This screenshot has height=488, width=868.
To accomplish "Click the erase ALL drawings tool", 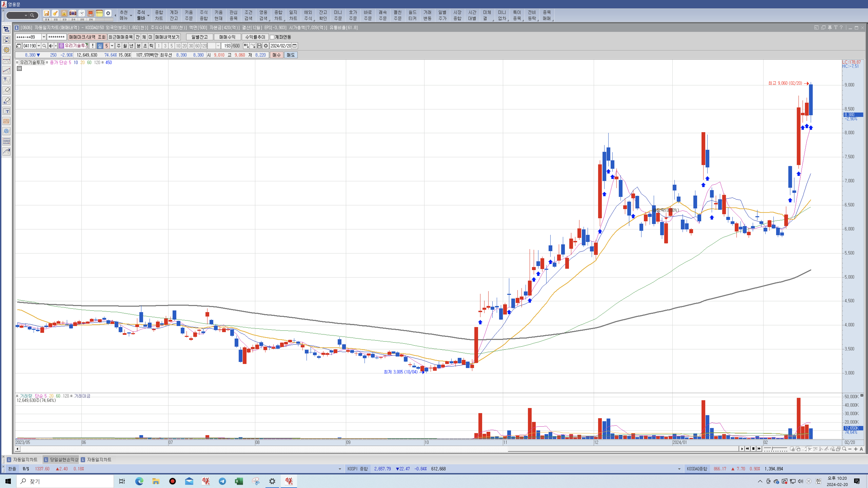I will tap(6, 101).
